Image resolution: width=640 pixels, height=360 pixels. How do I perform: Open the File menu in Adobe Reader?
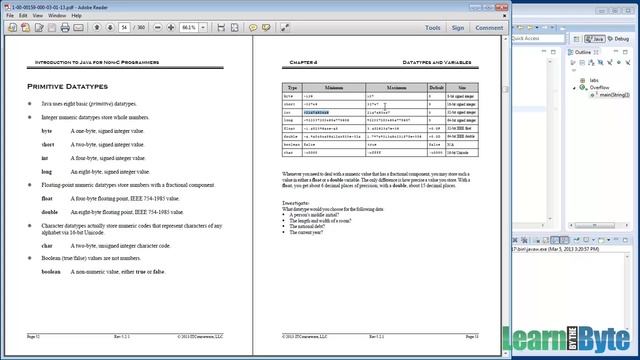(10, 16)
